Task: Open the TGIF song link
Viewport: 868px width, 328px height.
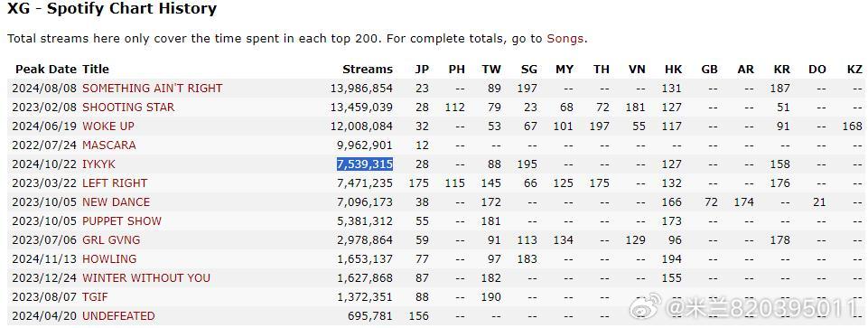Action: coord(95,297)
